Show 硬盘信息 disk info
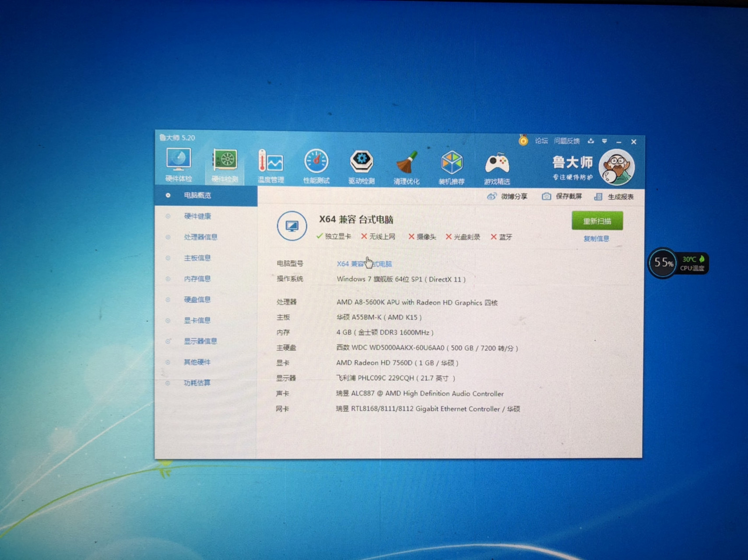Screen dimensions: 748x560 pos(197,300)
